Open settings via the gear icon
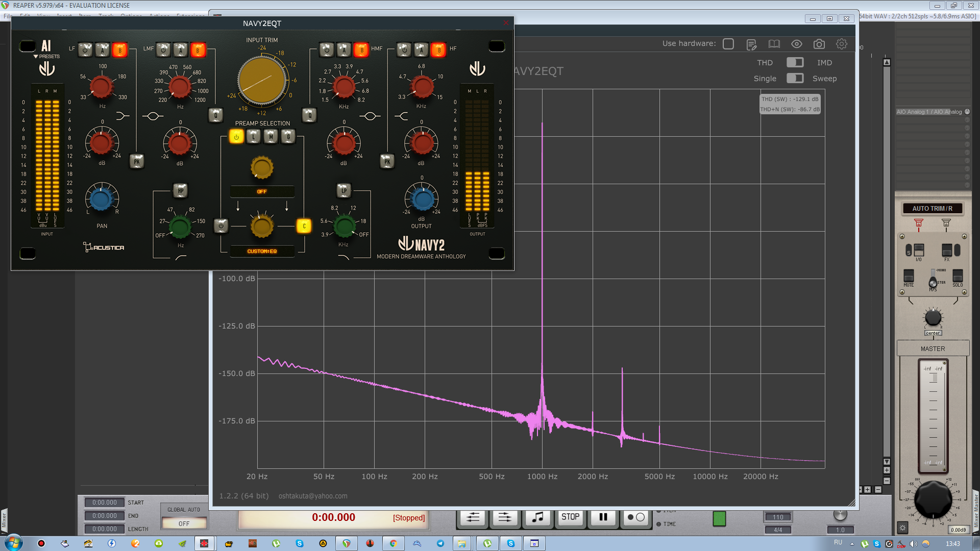Screen dimensions: 980x551 click(841, 44)
